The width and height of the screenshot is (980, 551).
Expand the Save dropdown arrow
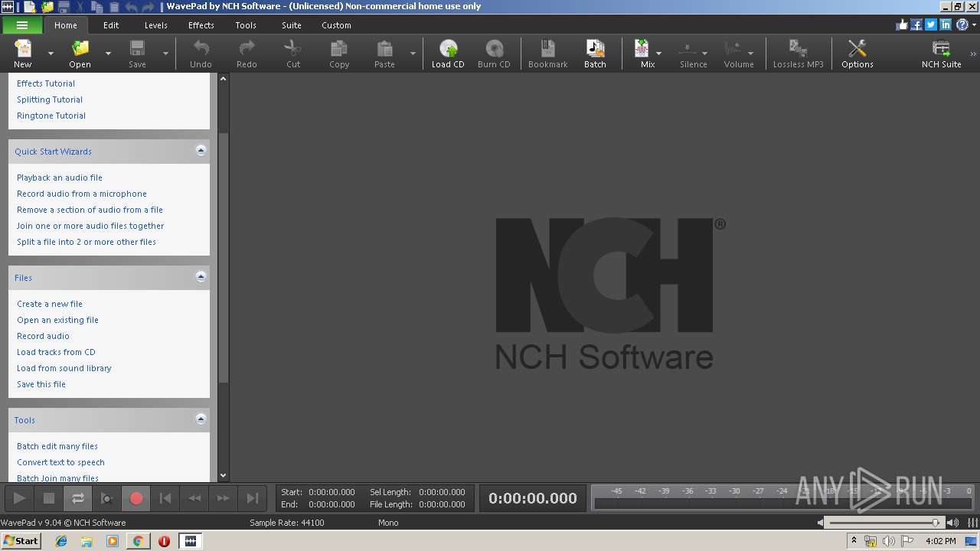[165, 54]
